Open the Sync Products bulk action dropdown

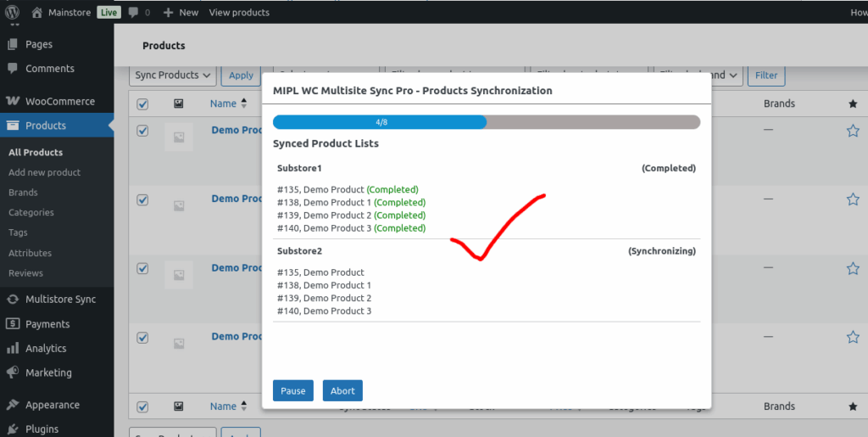(x=173, y=76)
